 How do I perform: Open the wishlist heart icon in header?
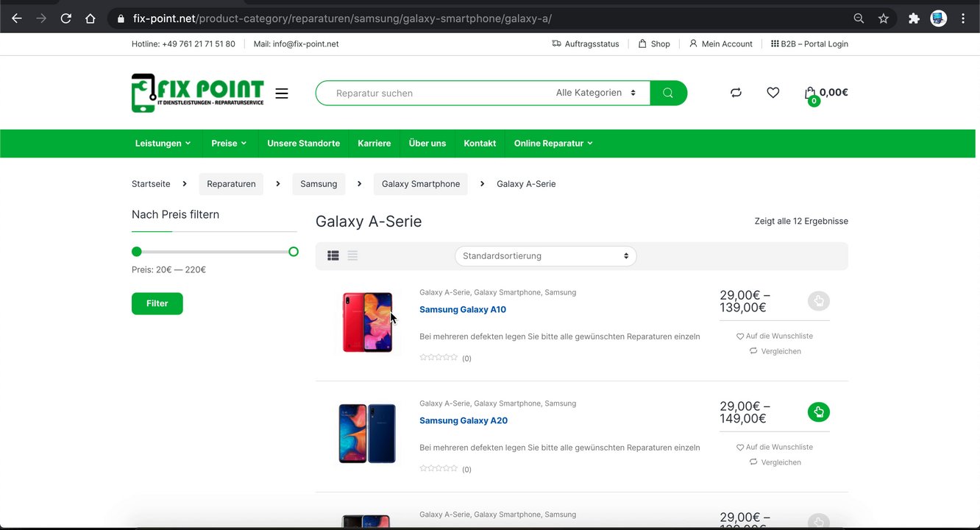[x=773, y=93]
